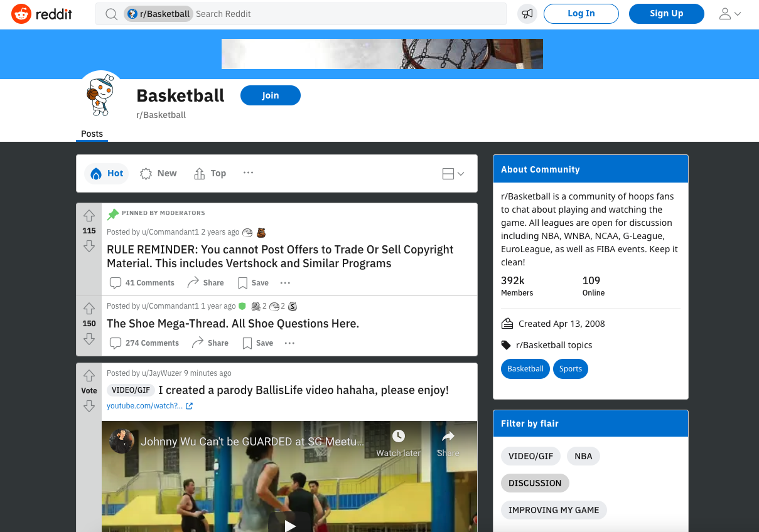Upvote the parody BallisLife video post
The image size is (759, 532).
pos(89,375)
